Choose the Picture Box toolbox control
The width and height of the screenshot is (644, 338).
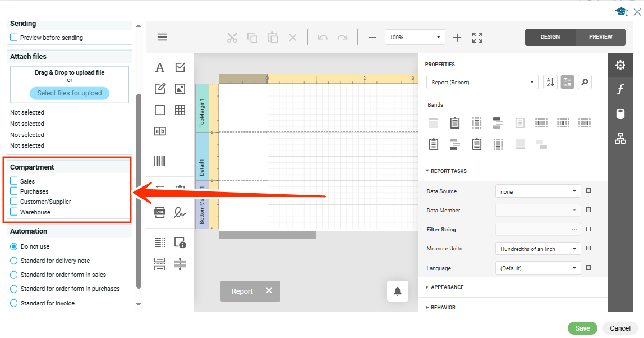click(x=180, y=88)
